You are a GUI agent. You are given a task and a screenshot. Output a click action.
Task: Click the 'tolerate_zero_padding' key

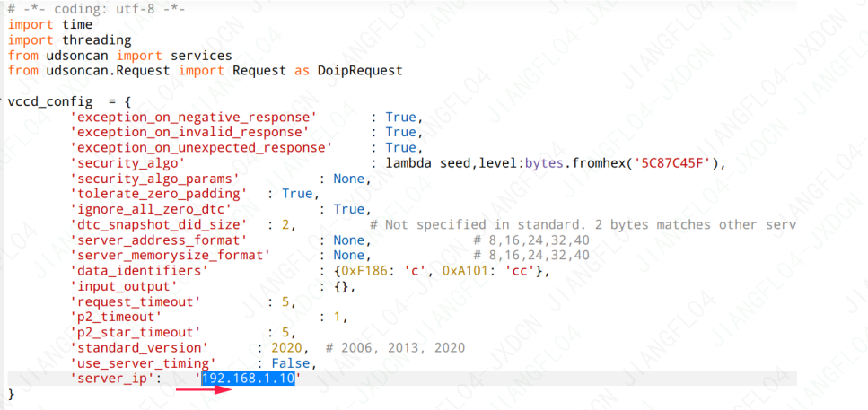158,194
